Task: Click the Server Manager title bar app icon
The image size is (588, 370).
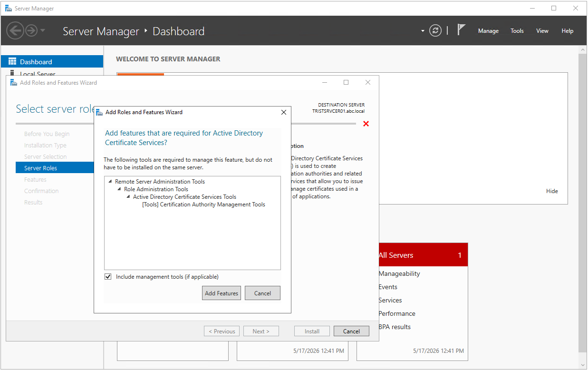Action: click(9, 8)
